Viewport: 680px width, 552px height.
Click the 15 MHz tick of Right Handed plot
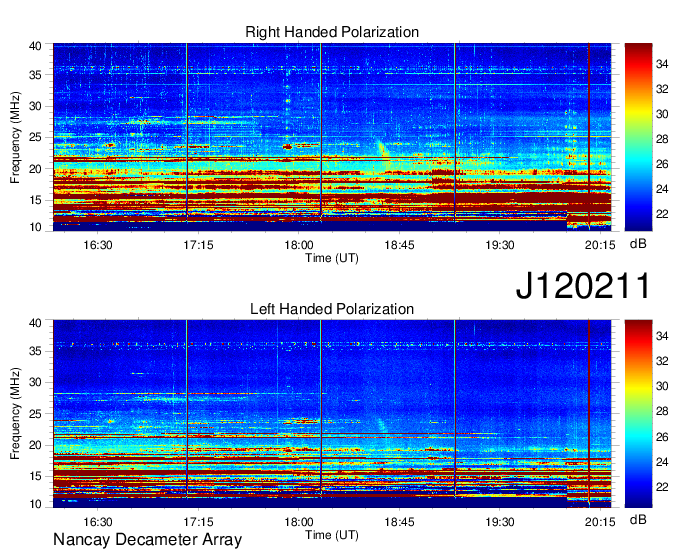click(35, 200)
